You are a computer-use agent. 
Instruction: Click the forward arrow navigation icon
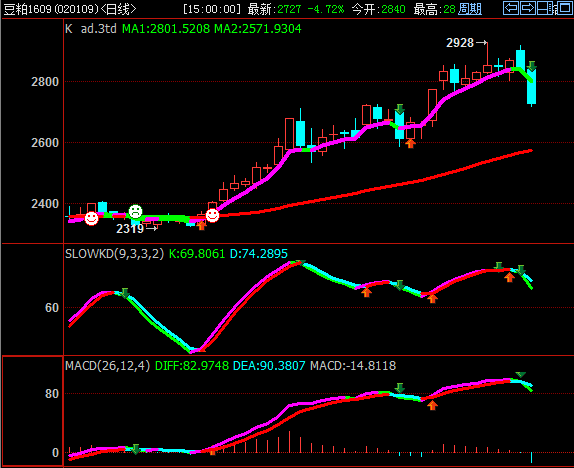point(528,8)
